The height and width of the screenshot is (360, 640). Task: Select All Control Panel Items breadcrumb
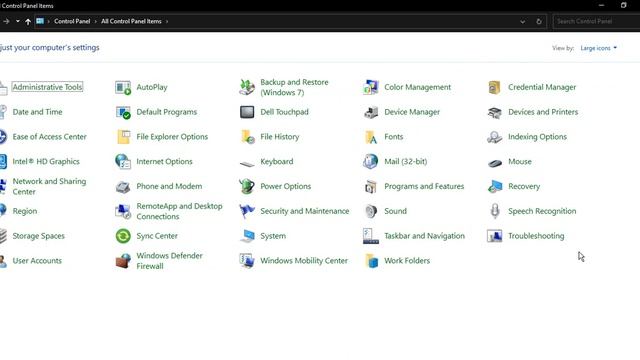(131, 21)
